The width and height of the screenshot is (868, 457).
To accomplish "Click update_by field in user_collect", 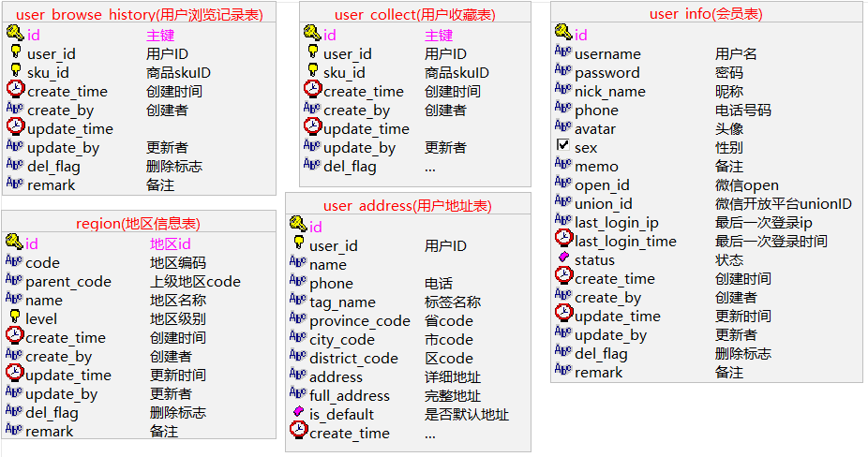I will coord(359,148).
